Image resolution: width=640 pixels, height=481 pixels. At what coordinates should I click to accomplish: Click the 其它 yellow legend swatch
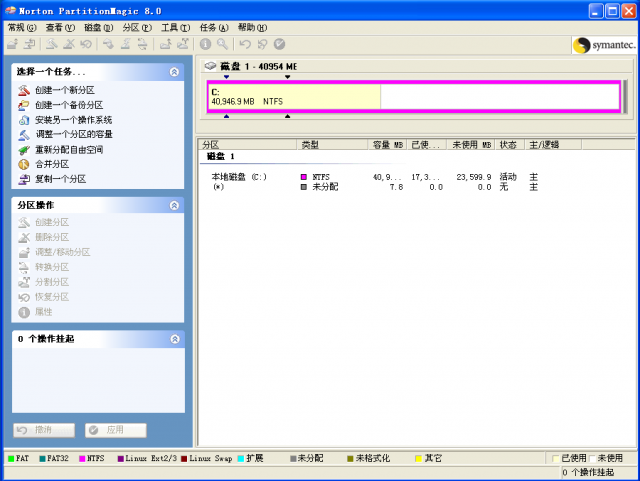(x=418, y=459)
